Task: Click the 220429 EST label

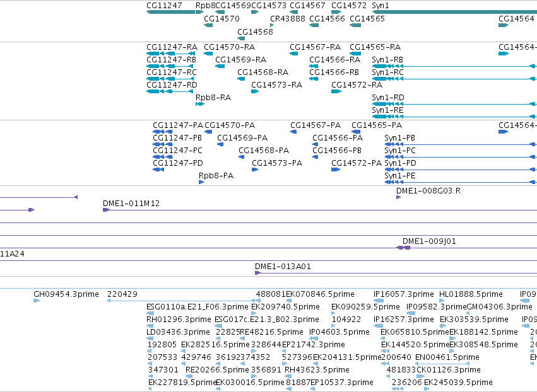Action: (122, 294)
